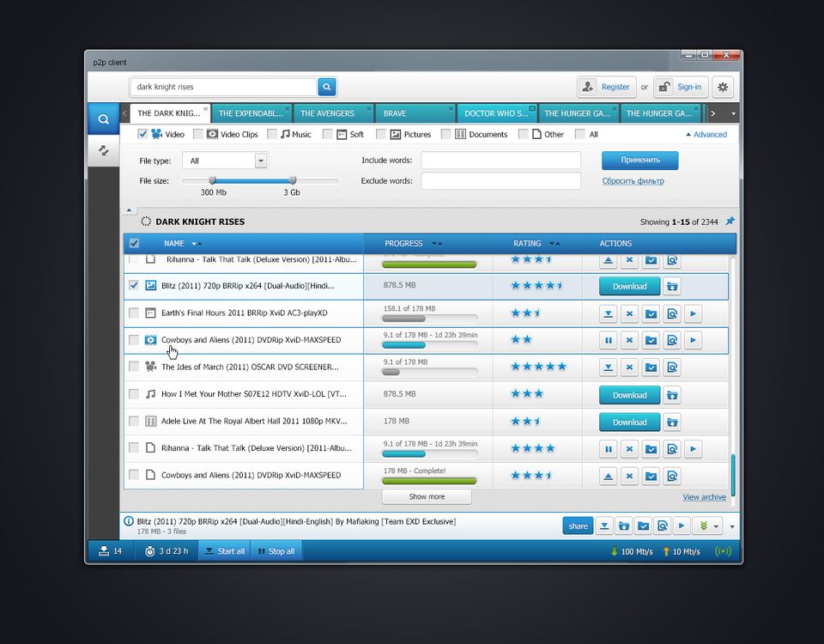Image resolution: width=824 pixels, height=644 pixels.
Task: Switch to the DOCTOR WHO S... tab
Action: click(x=496, y=113)
